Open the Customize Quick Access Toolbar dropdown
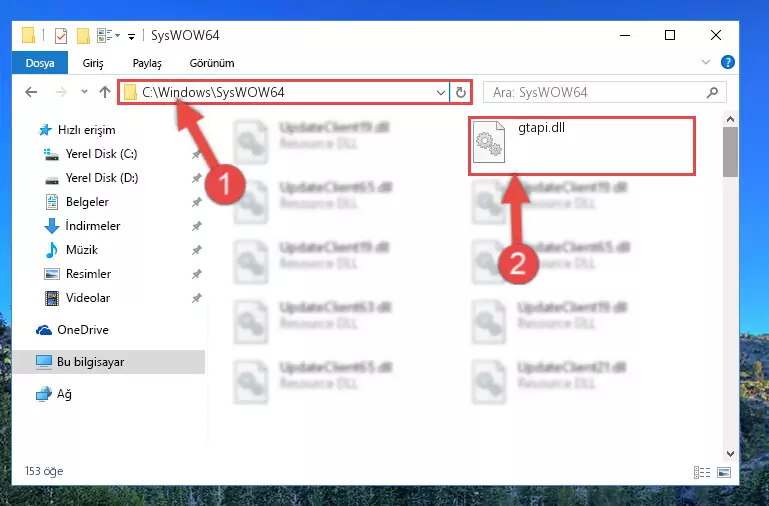Viewport: 769px width, 506px height. [131, 36]
